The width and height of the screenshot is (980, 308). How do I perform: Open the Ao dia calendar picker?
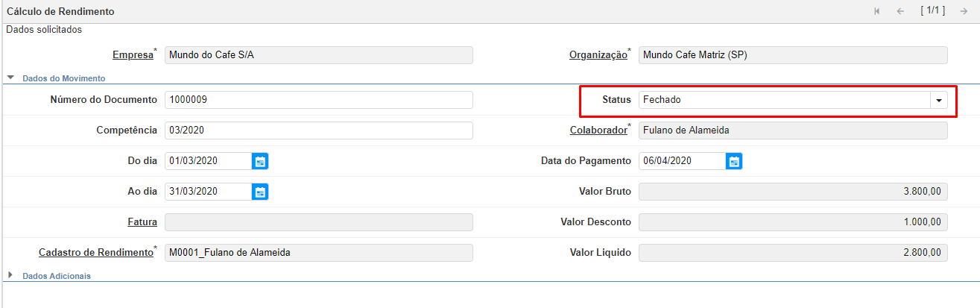(260, 192)
